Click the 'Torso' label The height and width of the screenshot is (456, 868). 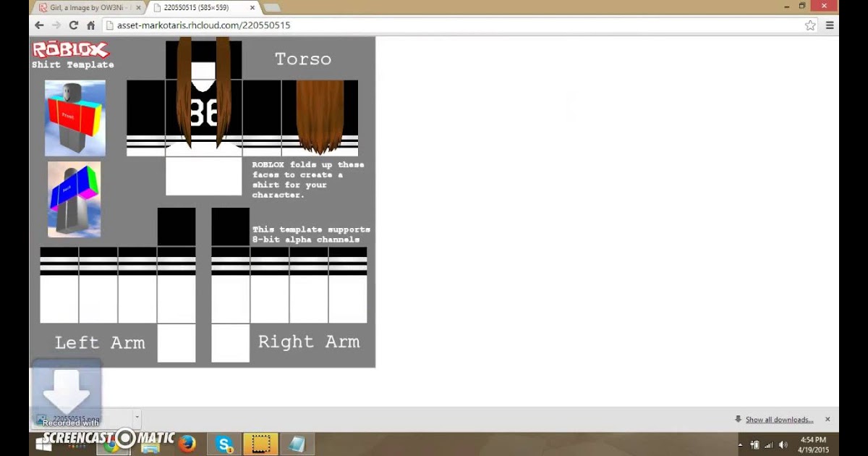[x=303, y=59]
